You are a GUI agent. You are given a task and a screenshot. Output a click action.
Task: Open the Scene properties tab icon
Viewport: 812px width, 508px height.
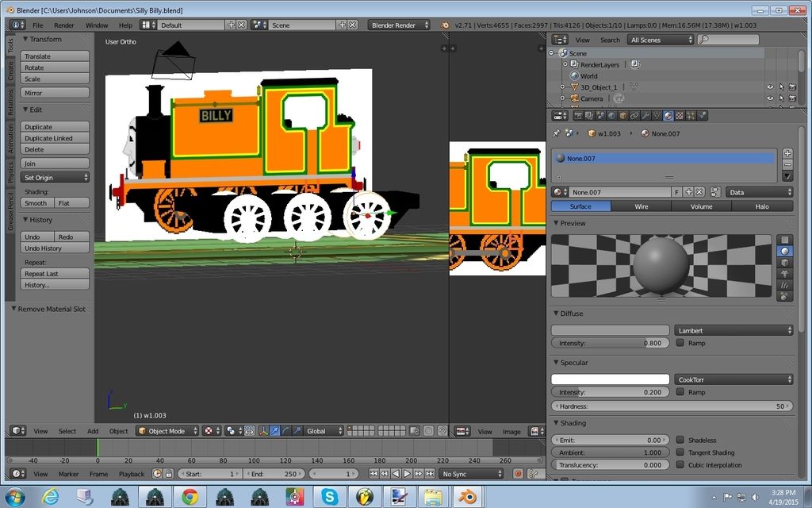click(600, 116)
